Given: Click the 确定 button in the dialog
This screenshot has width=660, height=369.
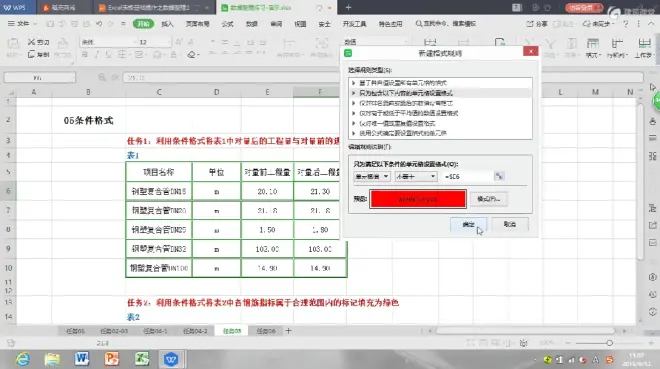Looking at the screenshot, I should [468, 224].
